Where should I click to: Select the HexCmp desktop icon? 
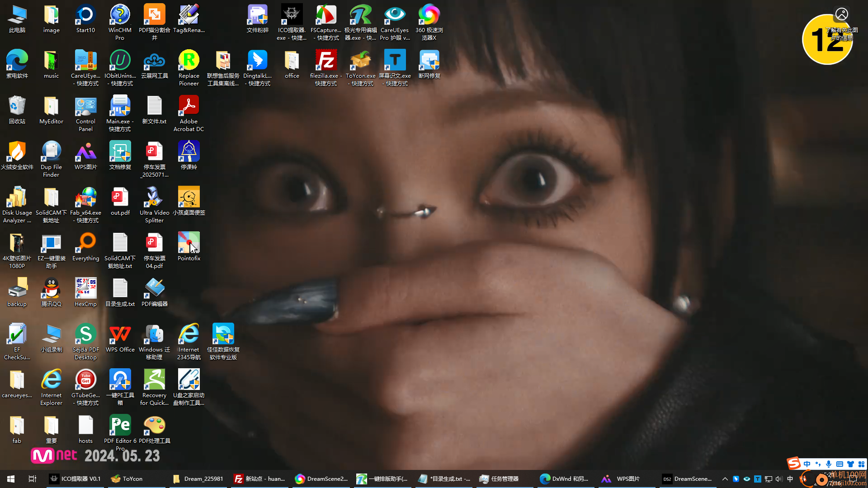(x=85, y=292)
